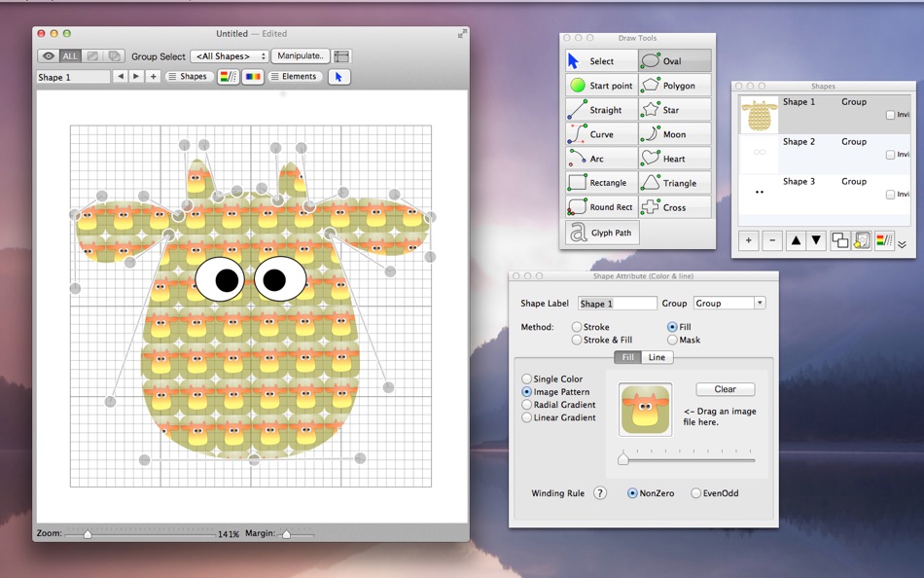The image size is (924, 578).
Task: Select the Polygon tool
Action: pyautogui.click(x=675, y=86)
